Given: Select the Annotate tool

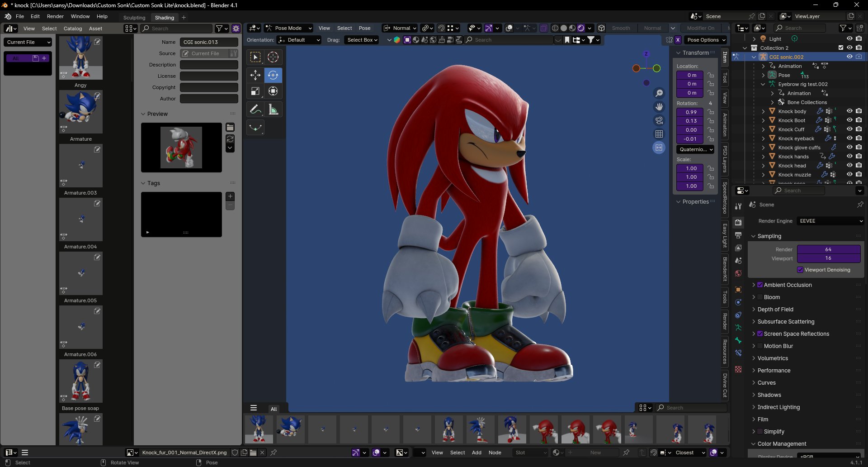Looking at the screenshot, I should (255, 110).
